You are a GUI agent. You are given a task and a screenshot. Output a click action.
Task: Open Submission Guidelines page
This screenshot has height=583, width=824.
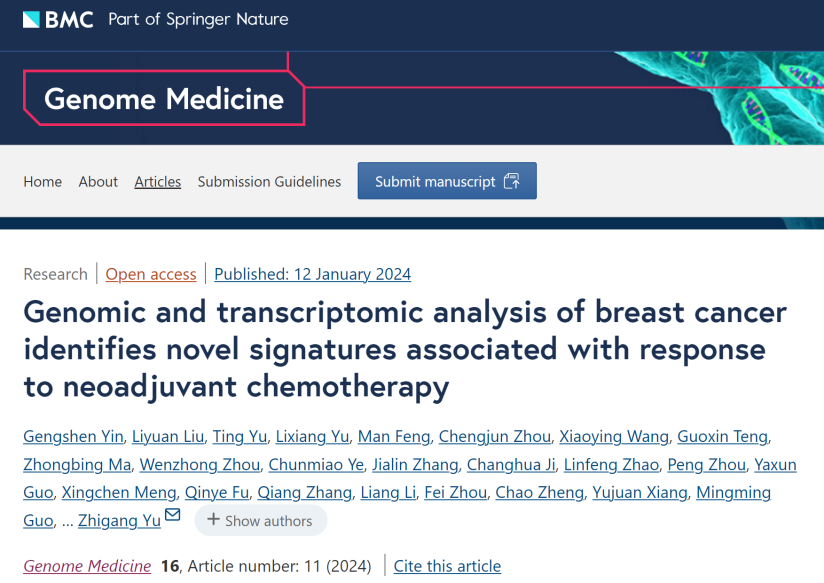269,181
